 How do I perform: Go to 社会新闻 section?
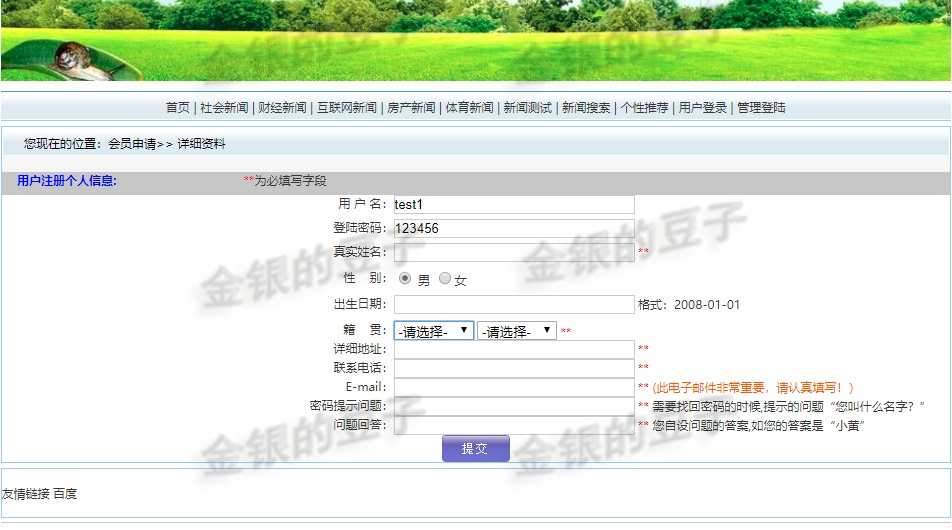(x=224, y=107)
